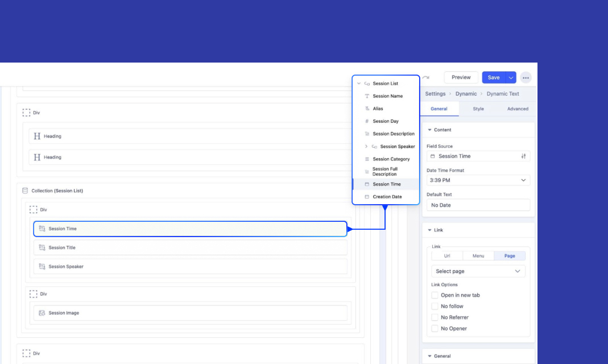Click the Collection (Session List) database icon
Viewport: 608px width, 364px height.
25,191
